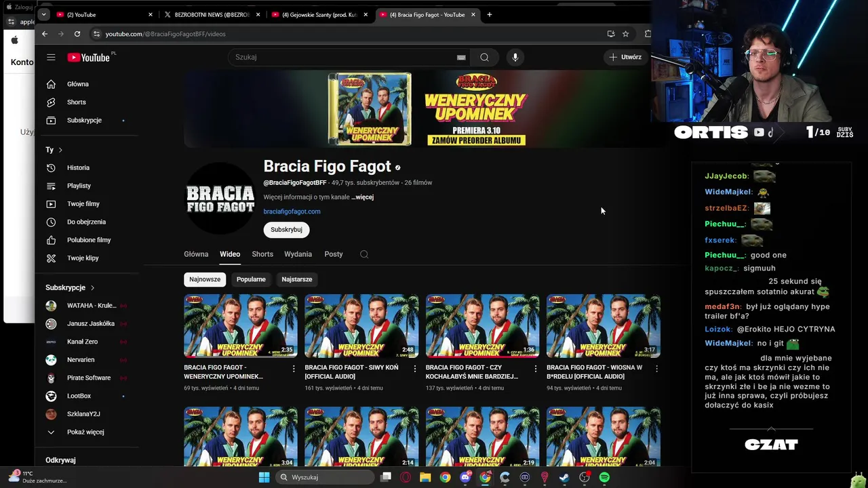Image resolution: width=868 pixels, height=488 pixels.
Task: Select the Najnowsze sort chip
Action: pos(205,279)
